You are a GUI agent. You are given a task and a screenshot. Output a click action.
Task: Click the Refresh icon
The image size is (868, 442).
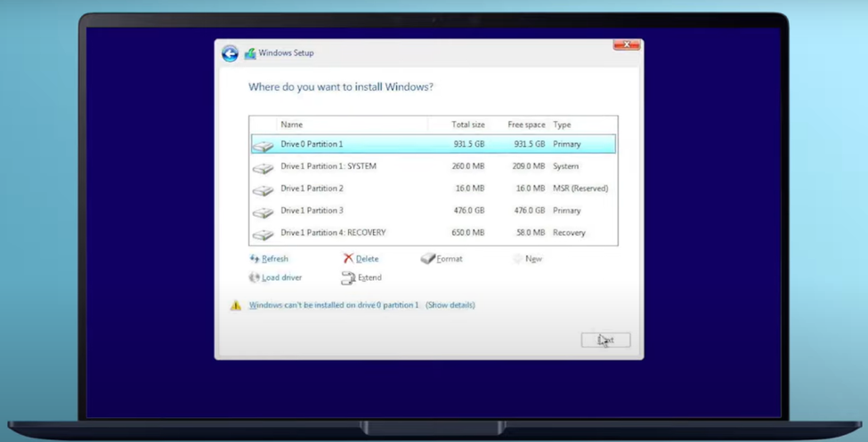(x=255, y=259)
